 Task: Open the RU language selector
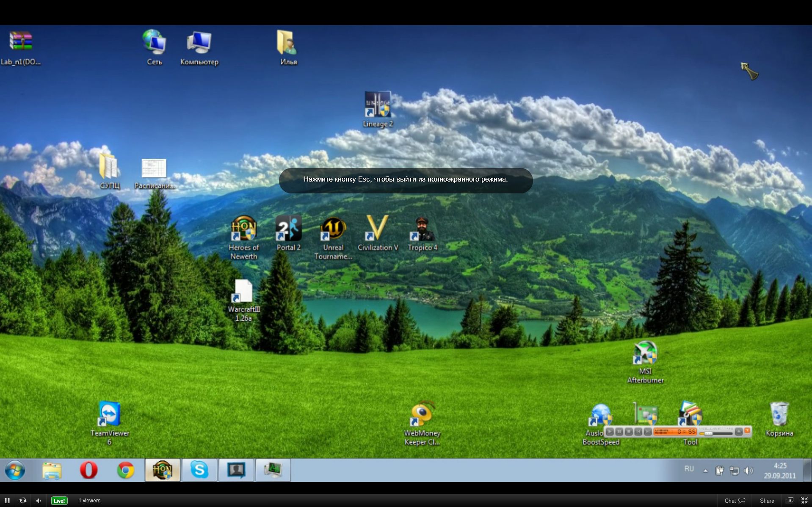[x=689, y=469]
